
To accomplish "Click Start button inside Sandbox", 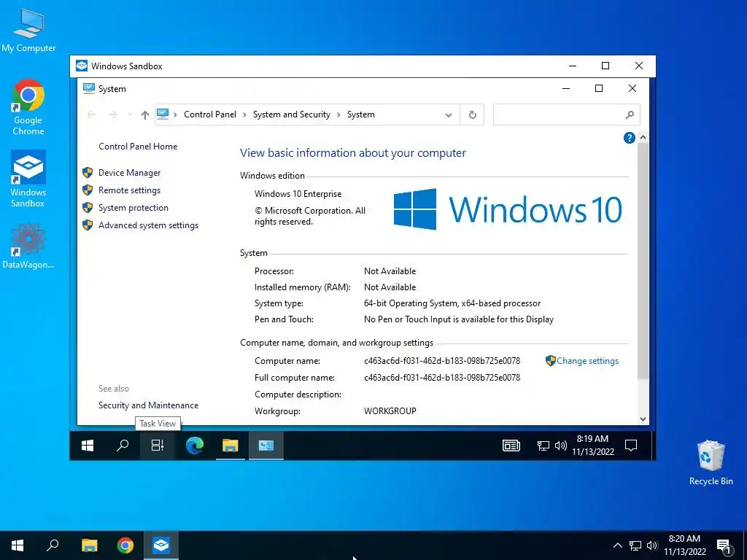I will tap(88, 446).
